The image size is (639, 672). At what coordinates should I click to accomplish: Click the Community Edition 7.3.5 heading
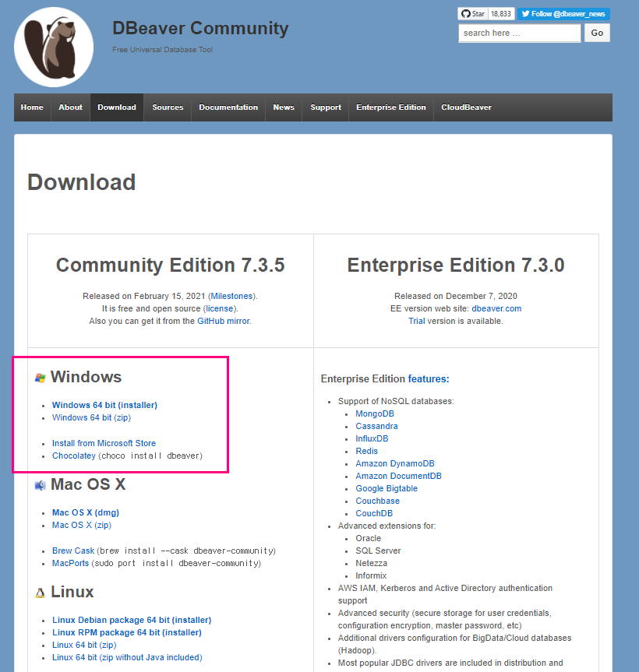[x=170, y=265]
